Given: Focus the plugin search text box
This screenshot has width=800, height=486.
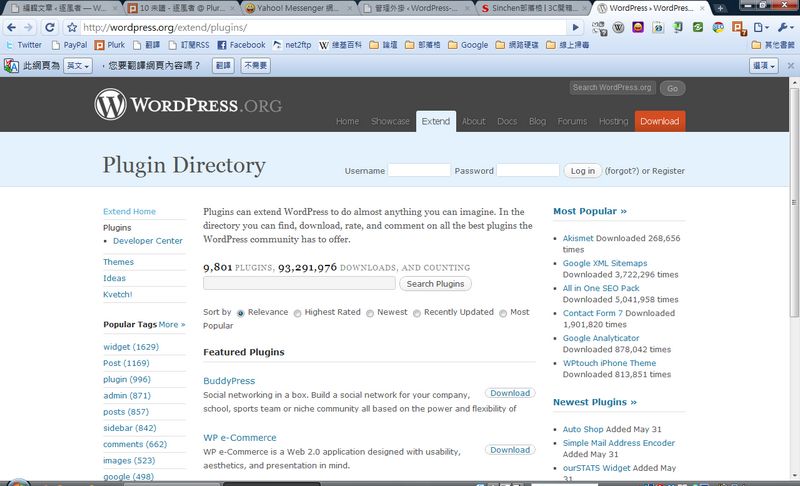Looking at the screenshot, I should (x=299, y=284).
